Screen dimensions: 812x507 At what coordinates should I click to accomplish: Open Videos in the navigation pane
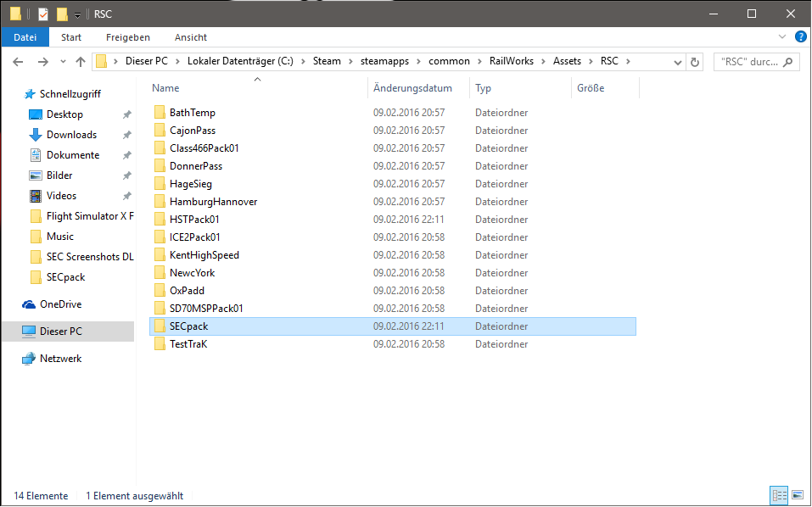point(62,196)
